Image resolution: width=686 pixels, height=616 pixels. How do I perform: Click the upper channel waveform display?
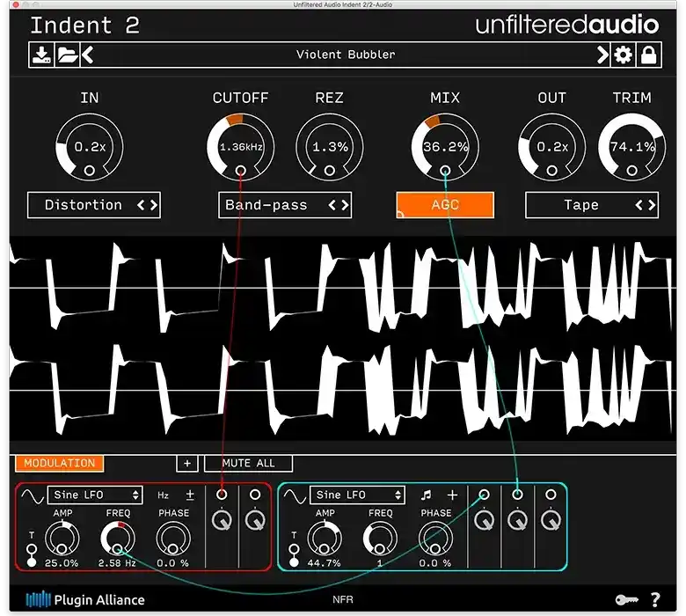point(343,288)
